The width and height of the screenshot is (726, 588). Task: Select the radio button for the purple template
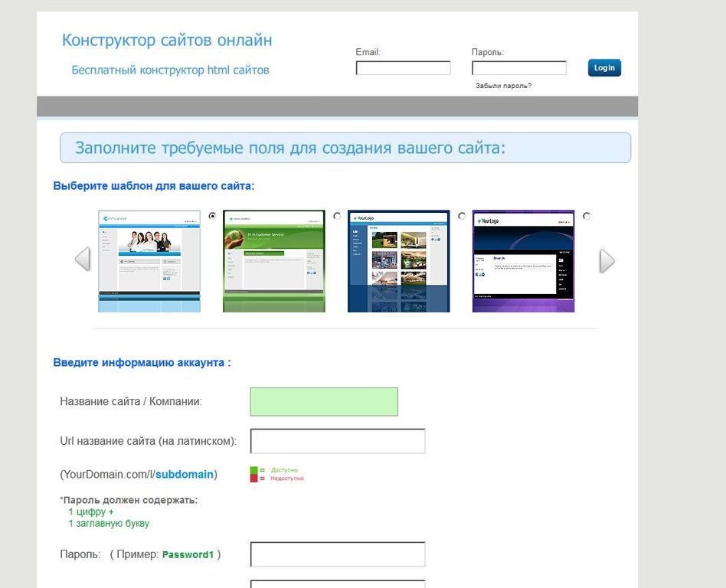pyautogui.click(x=587, y=216)
